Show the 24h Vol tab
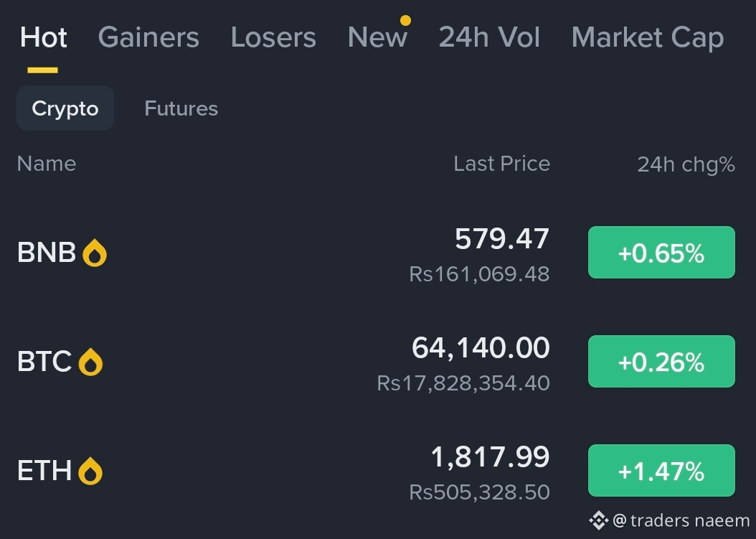The height and width of the screenshot is (539, 756). click(x=489, y=37)
